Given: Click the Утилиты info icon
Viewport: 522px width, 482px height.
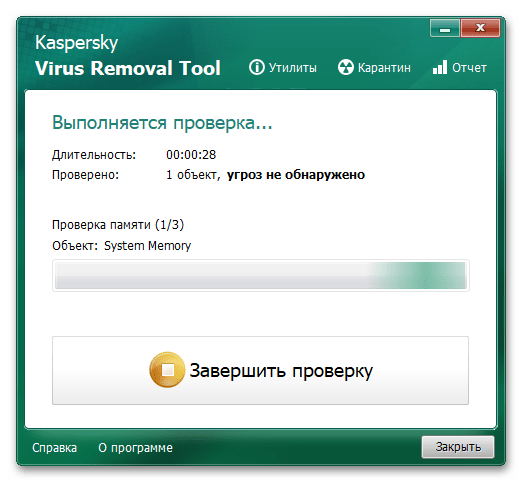Looking at the screenshot, I should 257,67.
